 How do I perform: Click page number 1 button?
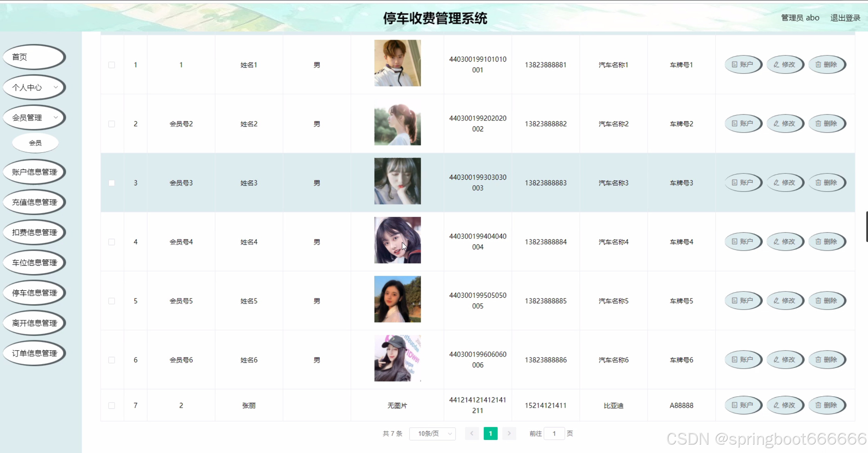490,434
